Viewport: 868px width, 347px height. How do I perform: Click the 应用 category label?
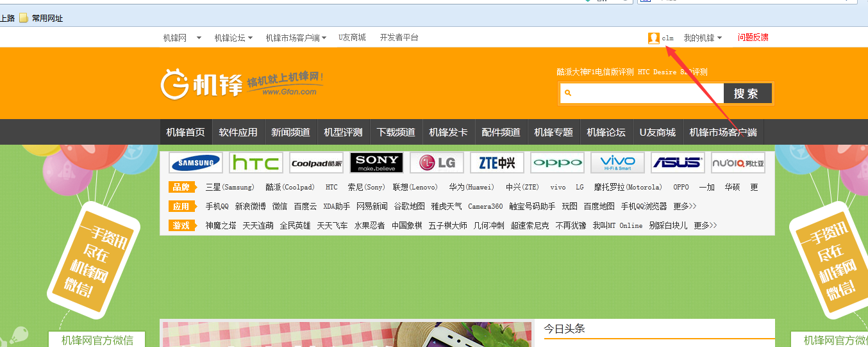click(x=182, y=206)
